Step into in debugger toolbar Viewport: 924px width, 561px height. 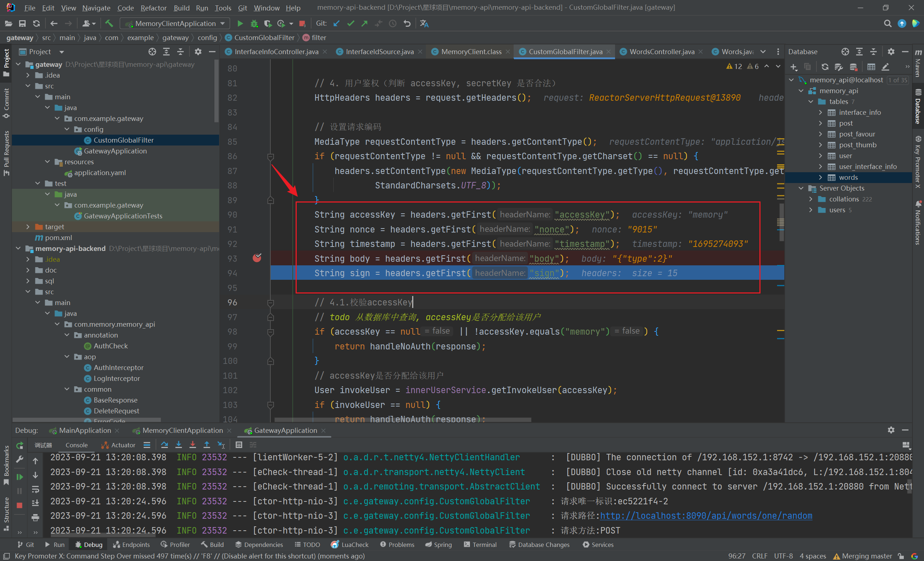tap(179, 445)
